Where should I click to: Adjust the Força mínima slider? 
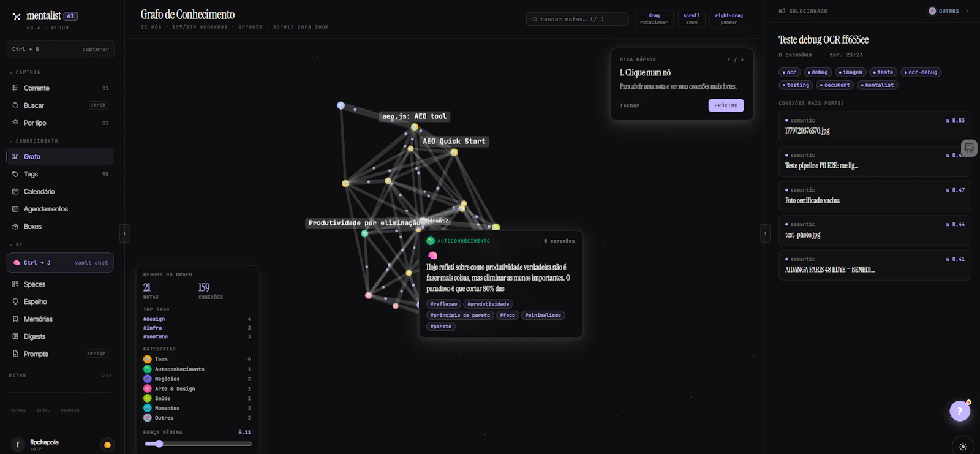pyautogui.click(x=198, y=444)
